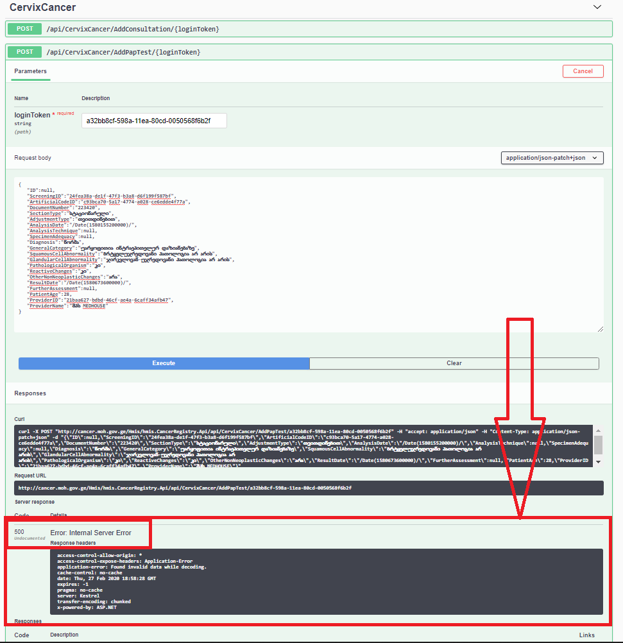Click the CervixCancer tag heading

click(43, 8)
